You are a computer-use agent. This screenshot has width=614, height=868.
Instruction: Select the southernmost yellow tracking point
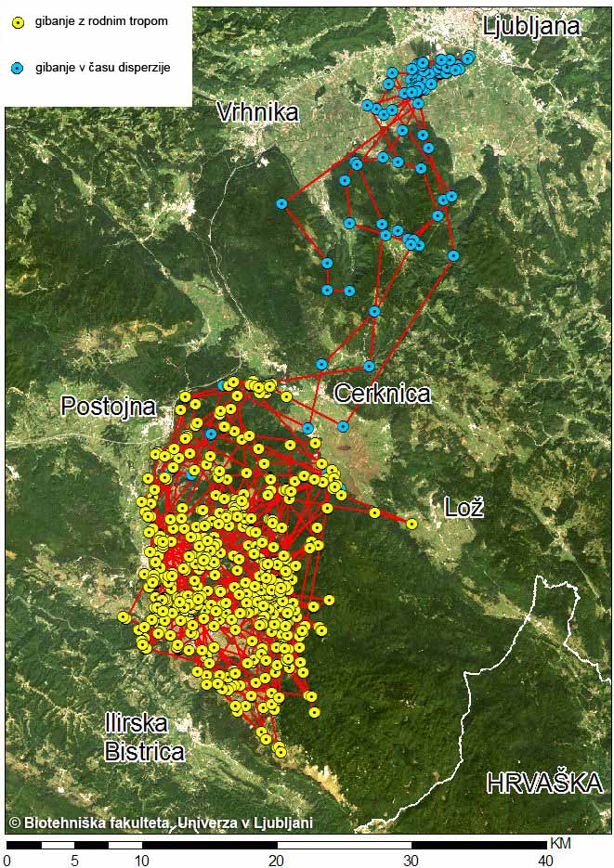[281, 752]
